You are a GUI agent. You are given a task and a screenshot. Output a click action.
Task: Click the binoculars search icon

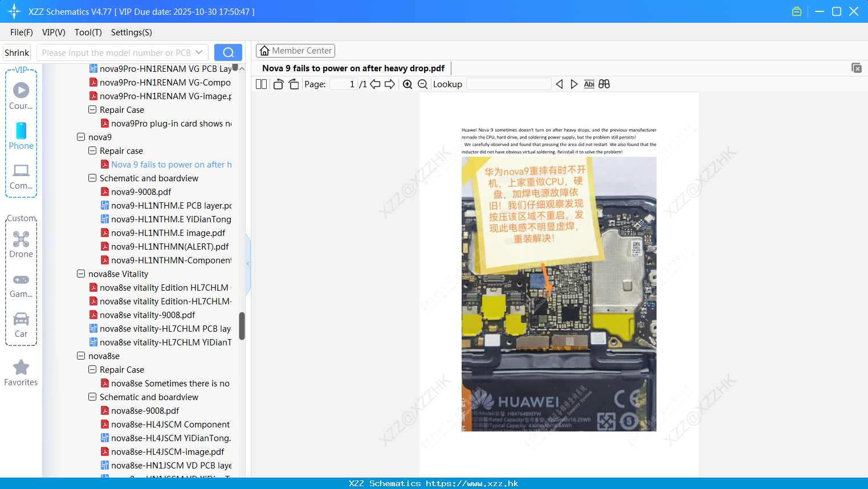tap(604, 84)
